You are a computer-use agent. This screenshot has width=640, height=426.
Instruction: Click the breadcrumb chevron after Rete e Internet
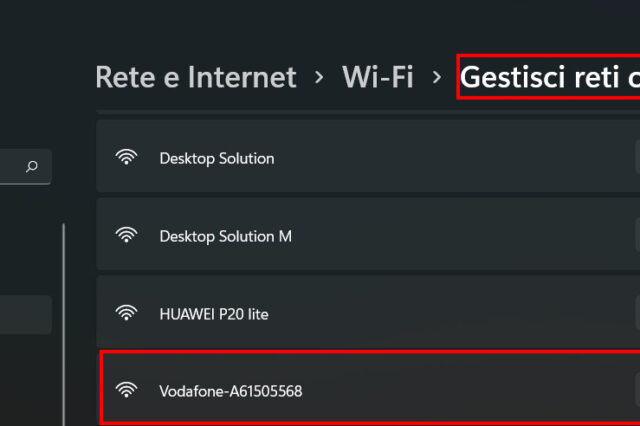tap(318, 77)
